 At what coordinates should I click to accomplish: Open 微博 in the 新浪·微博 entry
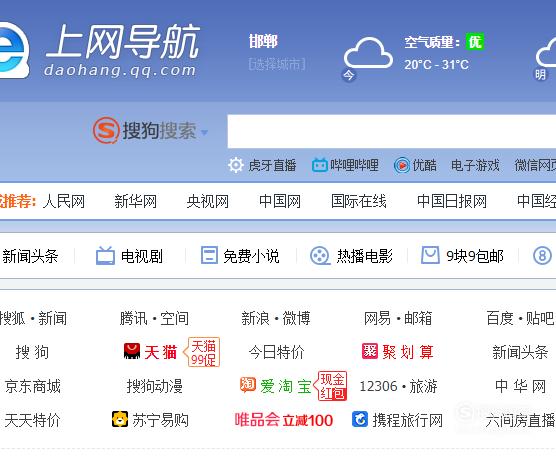pos(296,318)
